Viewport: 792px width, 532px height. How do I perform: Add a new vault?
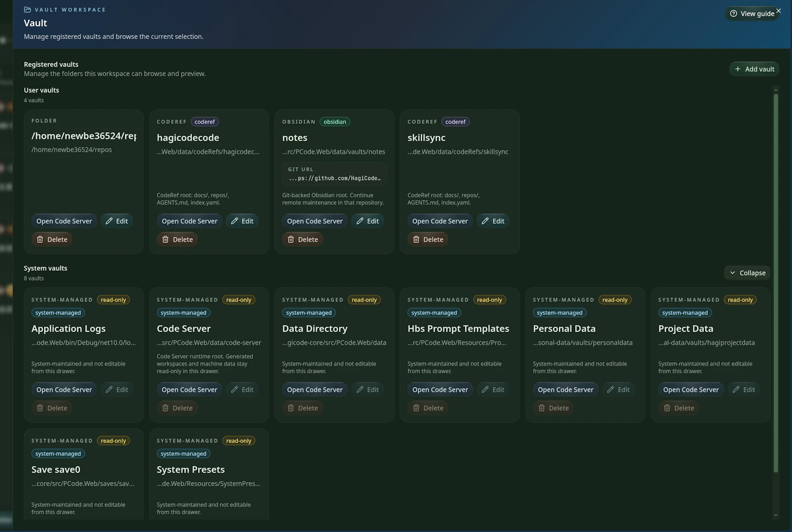(754, 69)
